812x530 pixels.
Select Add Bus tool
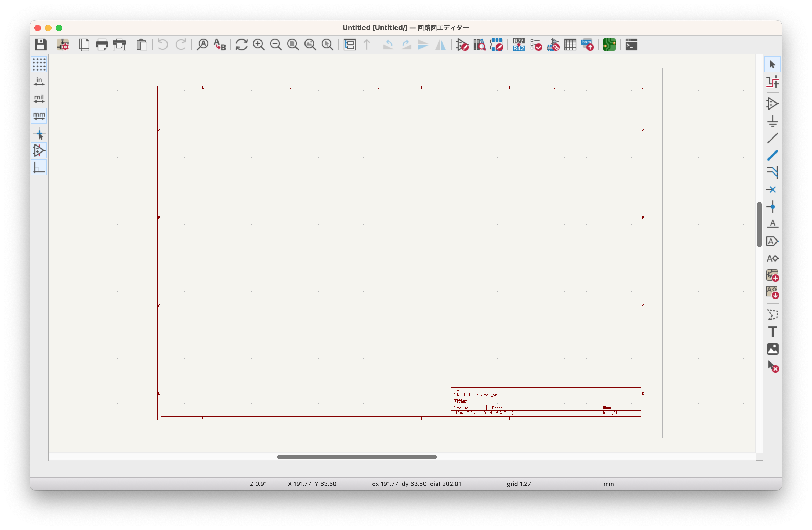pos(773,155)
